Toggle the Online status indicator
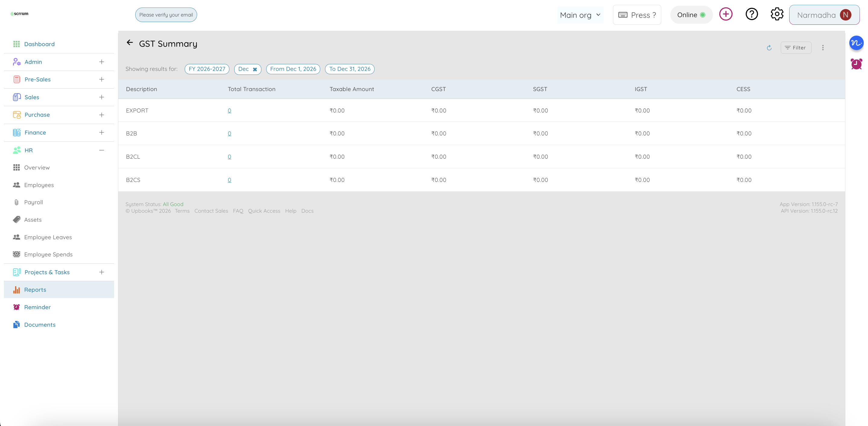The height and width of the screenshot is (426, 868). [x=691, y=15]
